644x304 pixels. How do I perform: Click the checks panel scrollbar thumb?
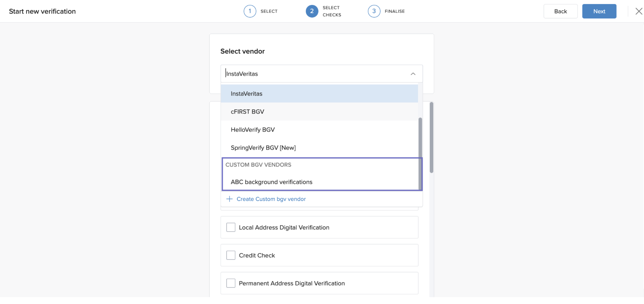pos(431,137)
